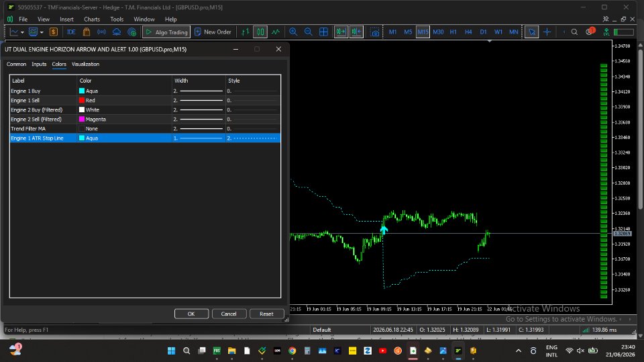
Task: Select the D1 timeframe
Action: (x=484, y=32)
